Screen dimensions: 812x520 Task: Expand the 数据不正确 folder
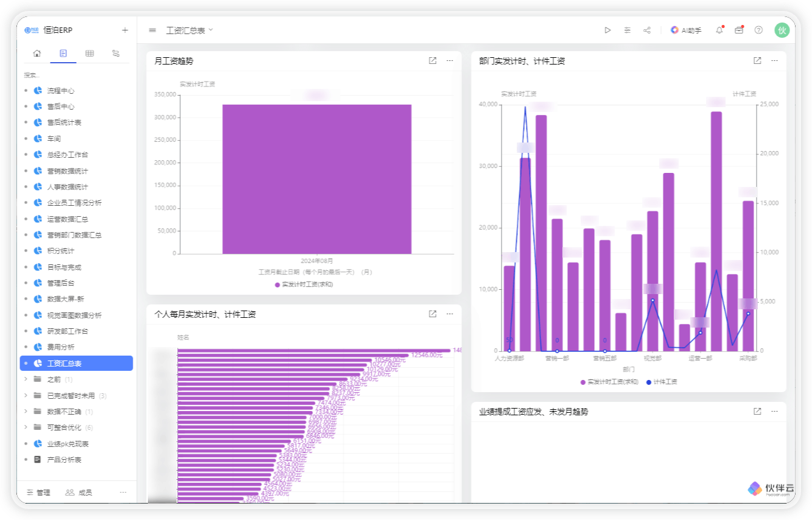pos(26,412)
